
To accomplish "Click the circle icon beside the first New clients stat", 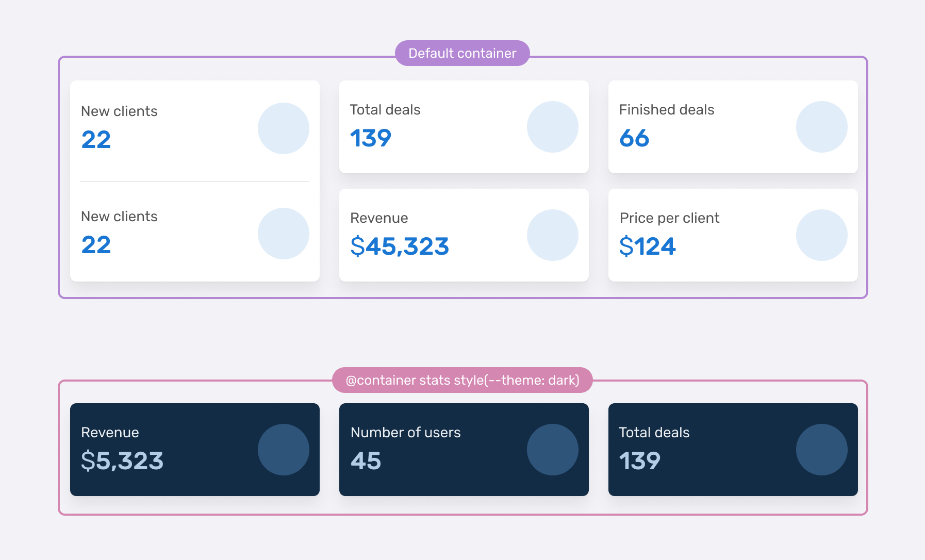I will coord(283,128).
